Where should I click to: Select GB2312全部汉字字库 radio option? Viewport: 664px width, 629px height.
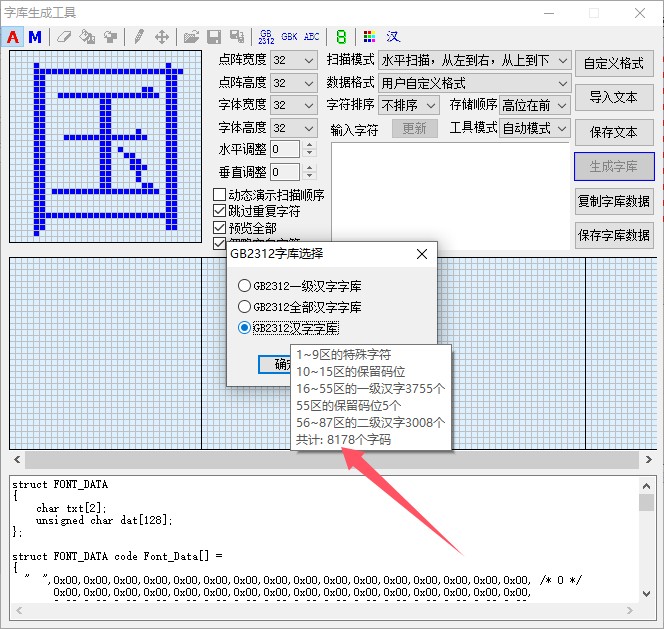(x=299, y=307)
